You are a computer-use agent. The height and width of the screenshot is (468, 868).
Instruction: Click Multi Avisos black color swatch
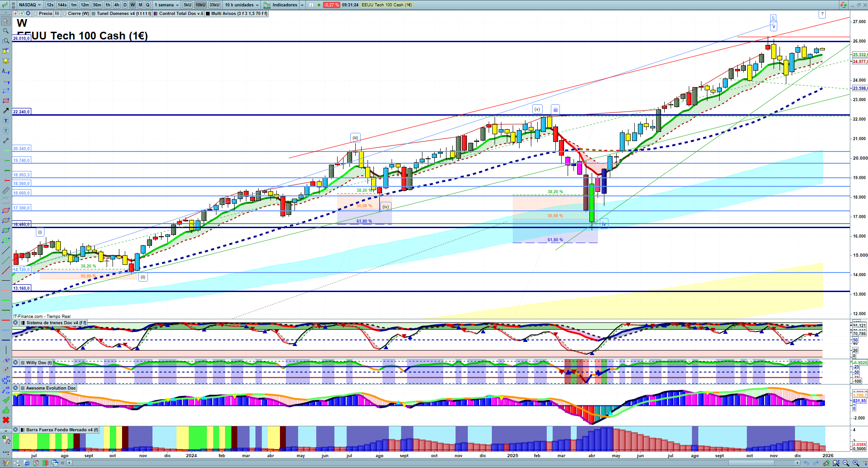[208, 14]
